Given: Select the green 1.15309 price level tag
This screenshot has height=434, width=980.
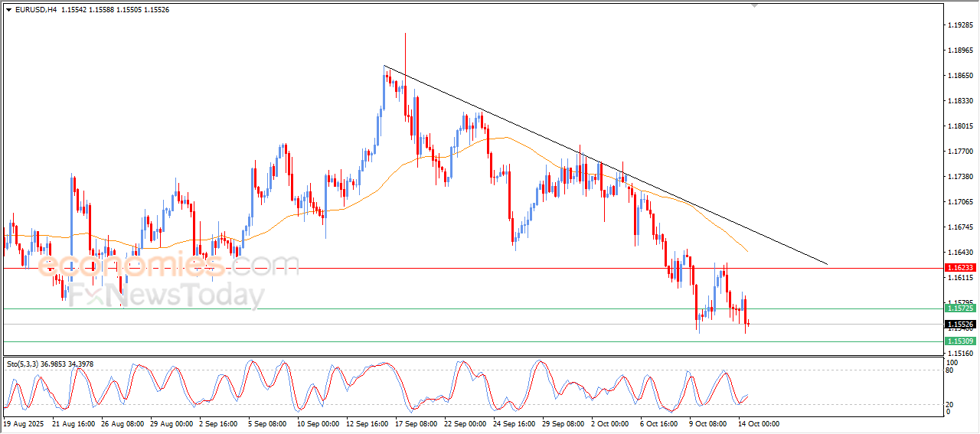Looking at the screenshot, I should 960,341.
